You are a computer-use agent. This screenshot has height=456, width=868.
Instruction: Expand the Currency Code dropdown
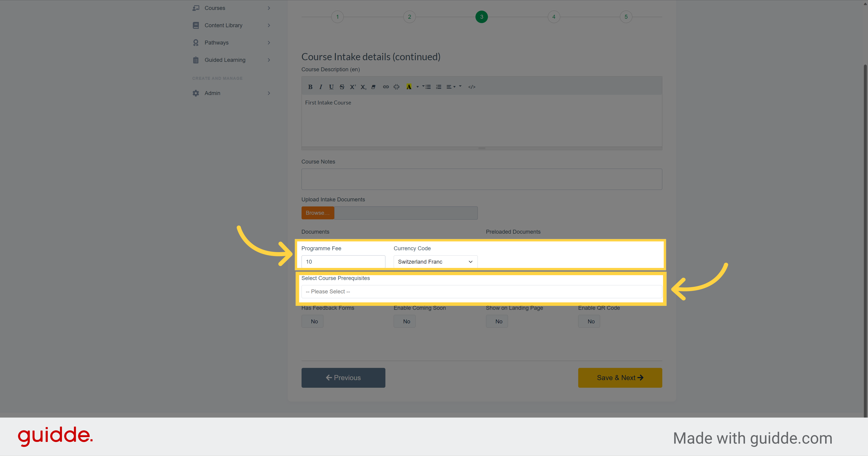tap(434, 262)
